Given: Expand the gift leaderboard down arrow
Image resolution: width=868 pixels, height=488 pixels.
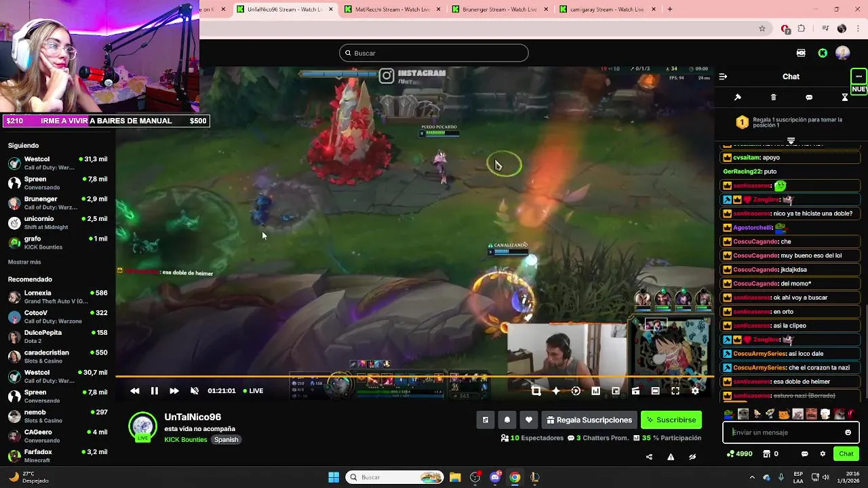Looking at the screenshot, I should click(x=791, y=141).
